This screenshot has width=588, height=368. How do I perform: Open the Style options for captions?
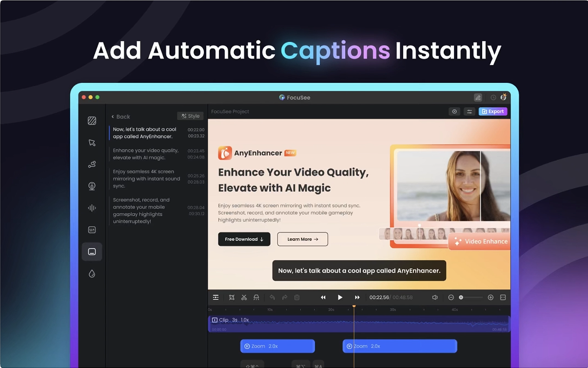(190, 116)
